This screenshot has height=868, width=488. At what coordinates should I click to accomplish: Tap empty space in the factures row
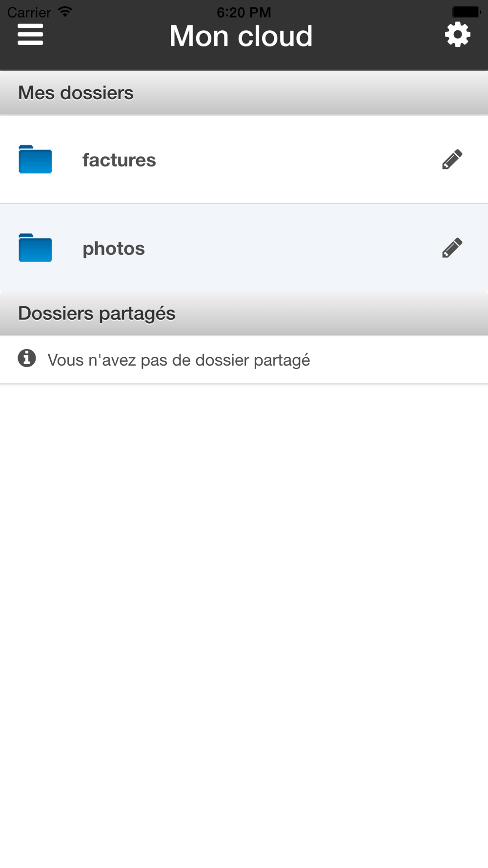tap(293, 160)
